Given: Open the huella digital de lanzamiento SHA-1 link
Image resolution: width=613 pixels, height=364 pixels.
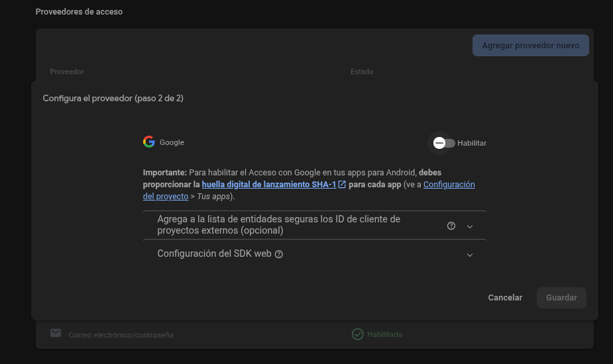Looking at the screenshot, I should click(269, 185).
